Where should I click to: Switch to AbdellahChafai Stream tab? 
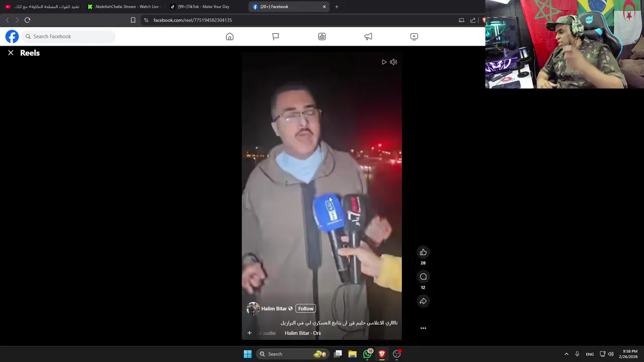[x=123, y=7]
